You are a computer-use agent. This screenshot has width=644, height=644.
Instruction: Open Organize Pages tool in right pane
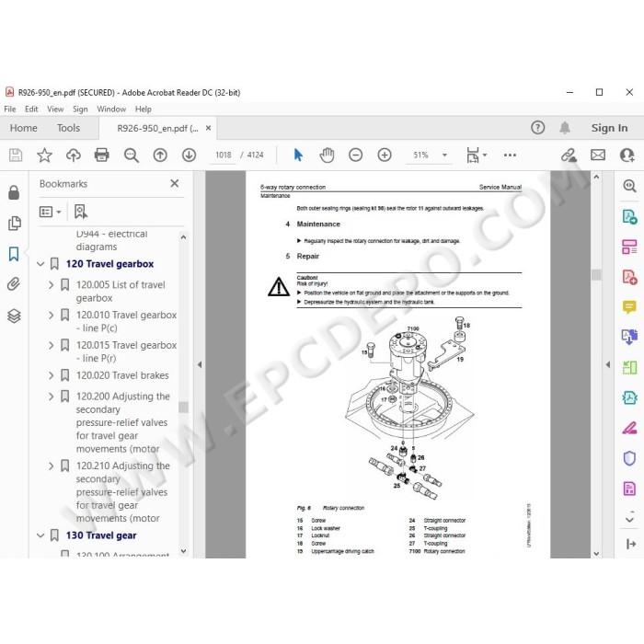pos(629,247)
